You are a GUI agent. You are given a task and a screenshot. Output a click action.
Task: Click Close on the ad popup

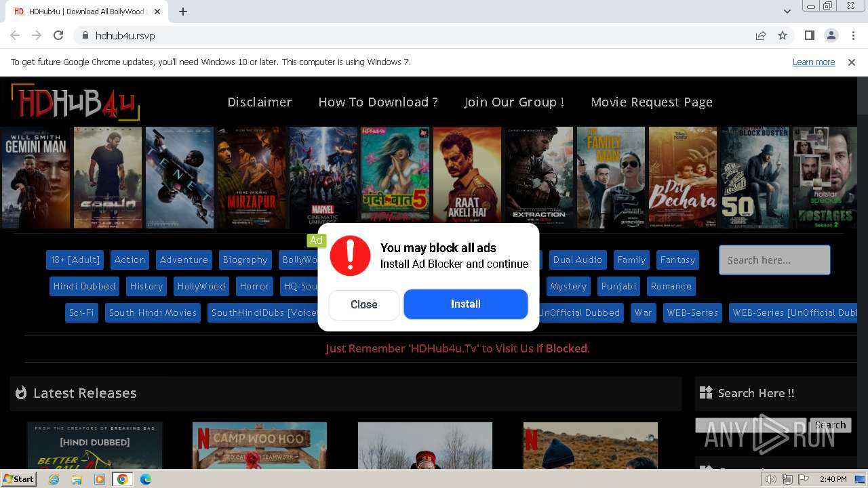coord(364,304)
